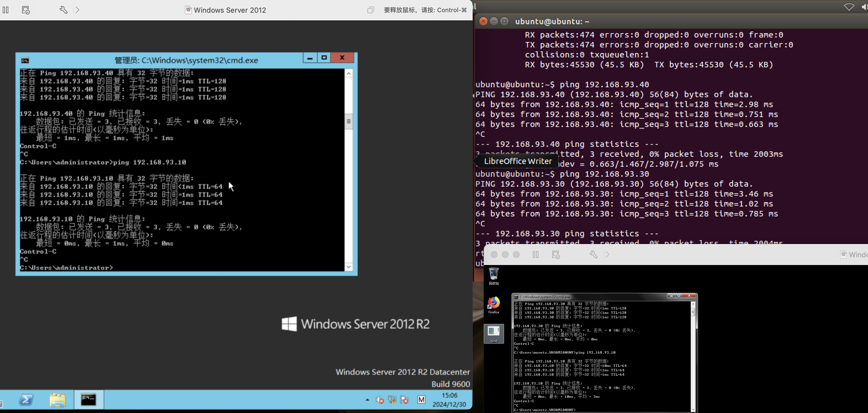Open the taskbar clock showing 15:06
The image size is (868, 413).
[x=449, y=400]
